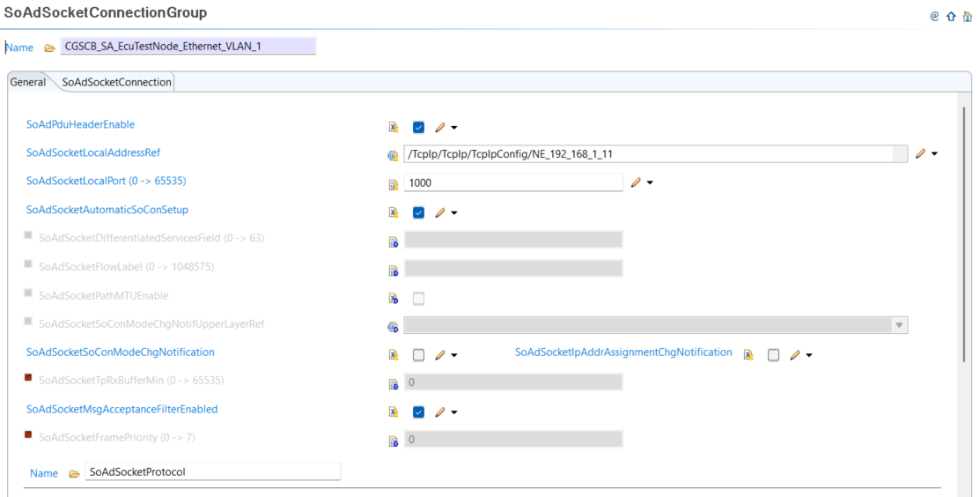Select the General tab

coord(28,82)
